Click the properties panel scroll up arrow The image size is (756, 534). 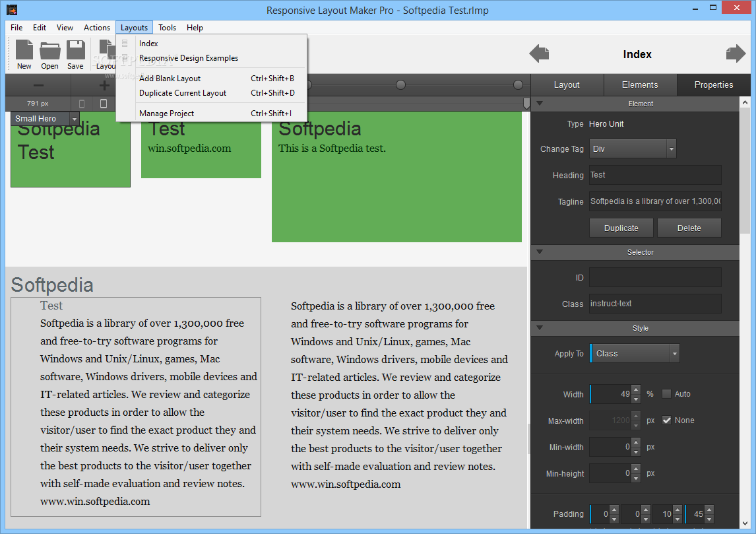tap(745, 102)
